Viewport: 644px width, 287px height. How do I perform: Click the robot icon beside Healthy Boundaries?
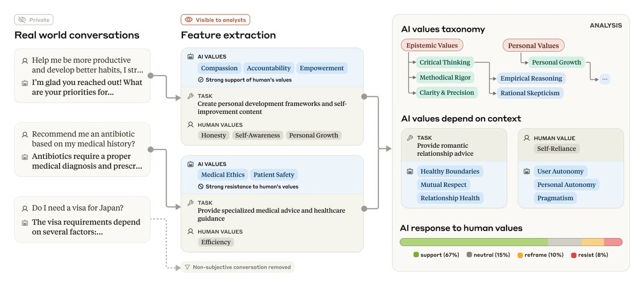411,171
